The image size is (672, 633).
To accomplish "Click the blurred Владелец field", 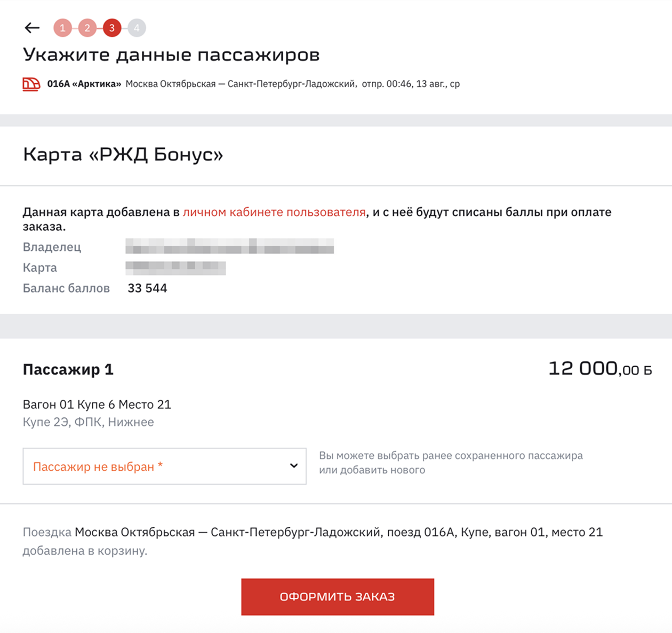I will click(229, 247).
